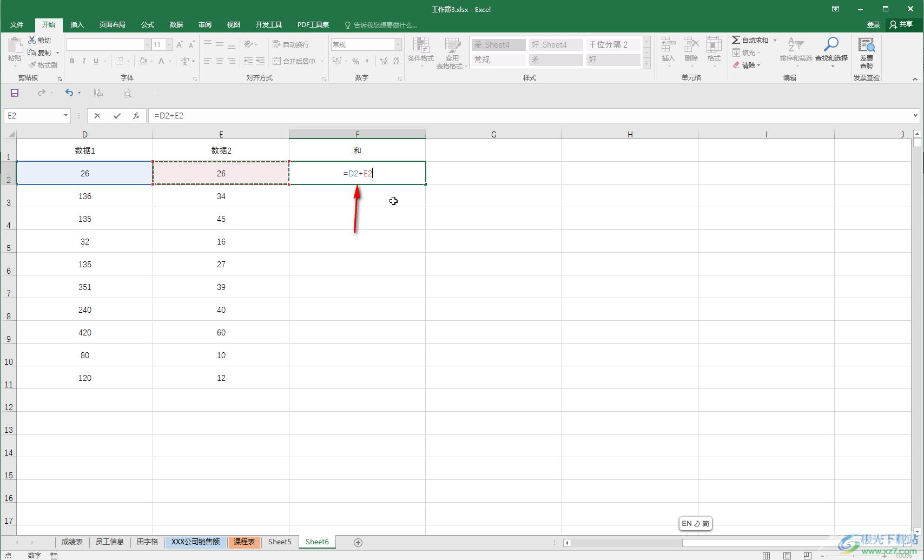Open the Merge and Center dropdown arrow
This screenshot has width=924, height=560.
(322, 61)
